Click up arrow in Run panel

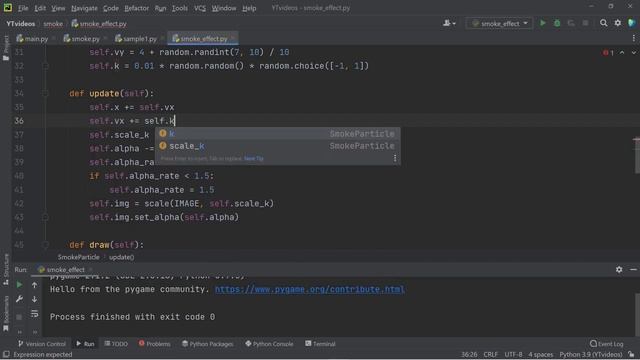pos(34,284)
